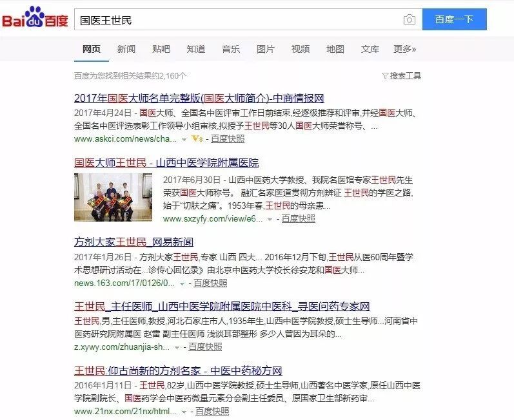Click the www.sxzyfy.com result URL

coord(213,218)
